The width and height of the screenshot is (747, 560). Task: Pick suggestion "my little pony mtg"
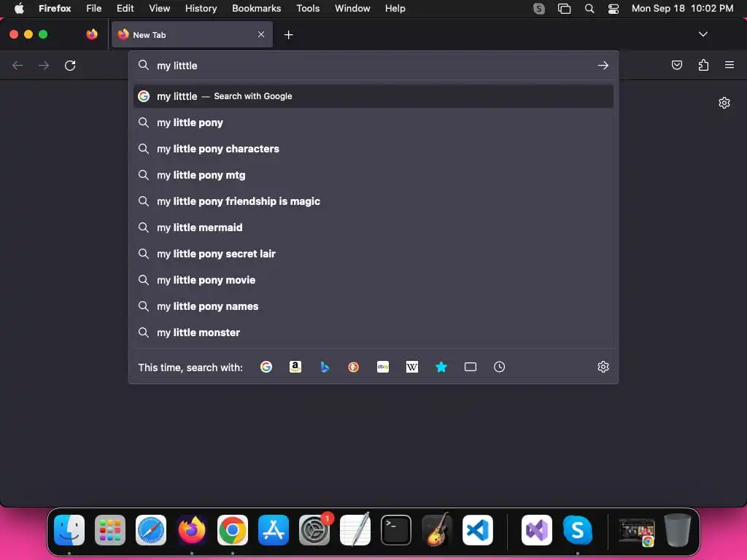[x=373, y=175]
